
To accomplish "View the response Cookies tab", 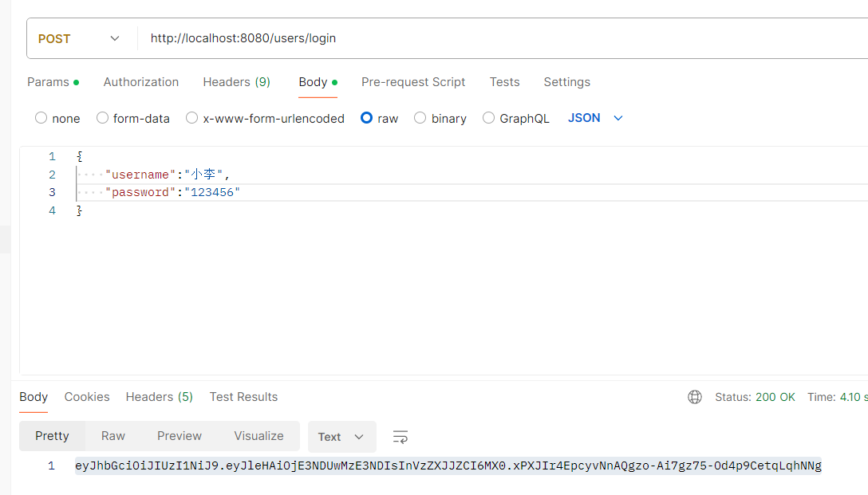I will (86, 396).
